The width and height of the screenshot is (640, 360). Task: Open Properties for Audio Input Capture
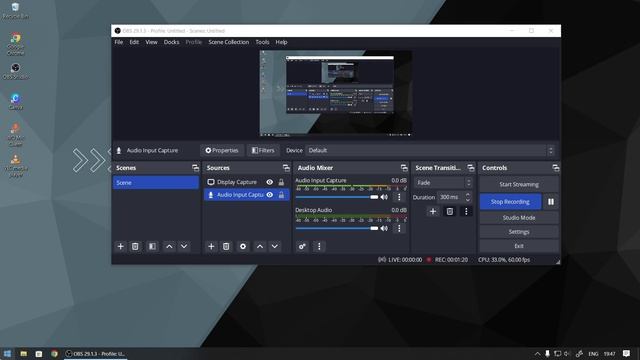pos(222,150)
